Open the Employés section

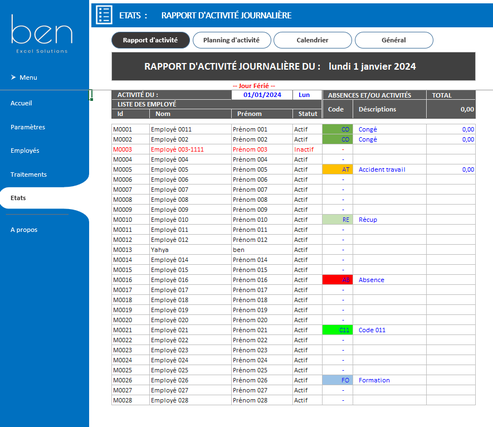coord(25,151)
